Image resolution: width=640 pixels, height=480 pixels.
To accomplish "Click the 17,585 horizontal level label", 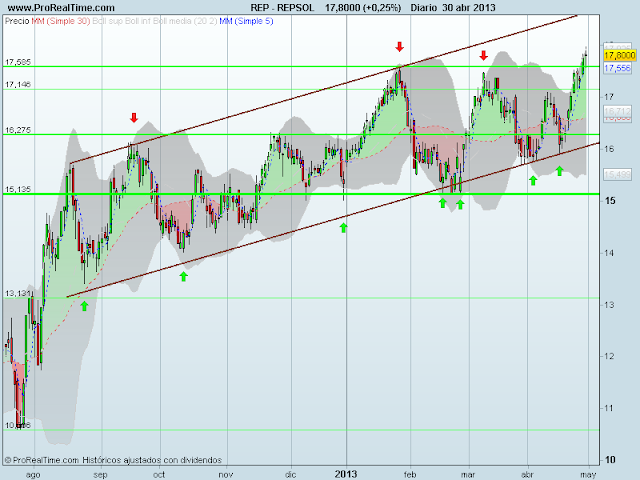I will coord(18,62).
